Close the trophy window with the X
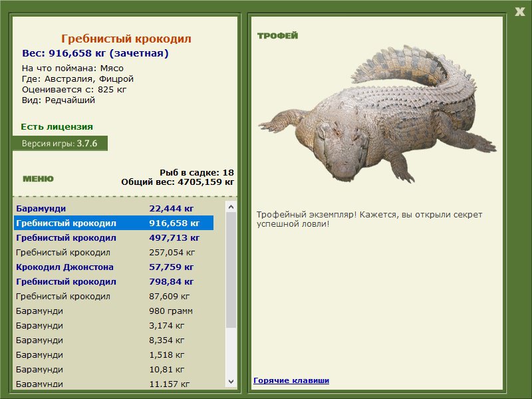532x399 pixels. point(520,12)
